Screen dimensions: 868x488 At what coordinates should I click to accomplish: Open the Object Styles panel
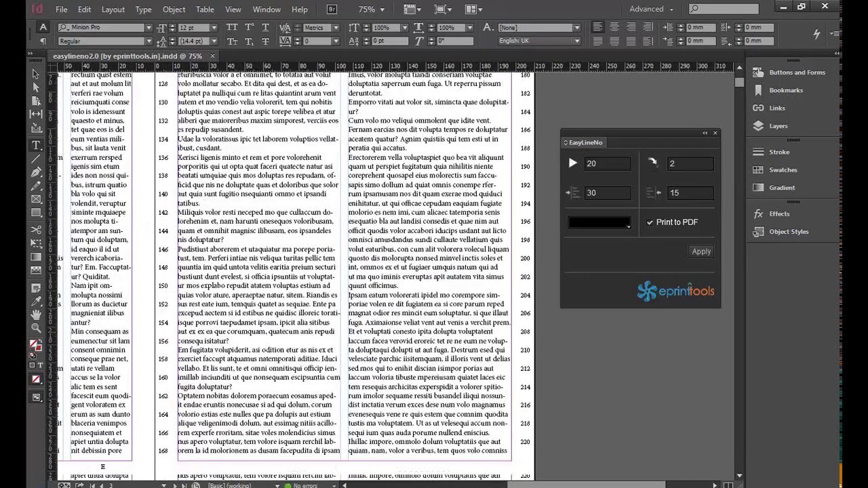(781, 232)
